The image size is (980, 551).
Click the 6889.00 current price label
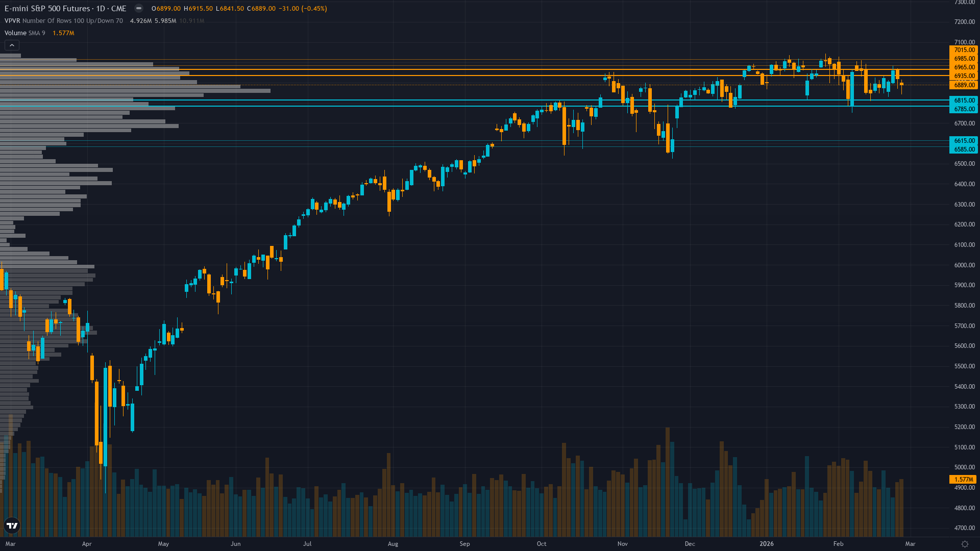click(964, 85)
